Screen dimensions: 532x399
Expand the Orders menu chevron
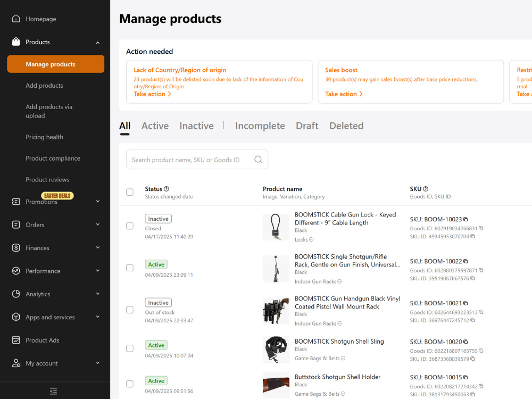click(98, 225)
